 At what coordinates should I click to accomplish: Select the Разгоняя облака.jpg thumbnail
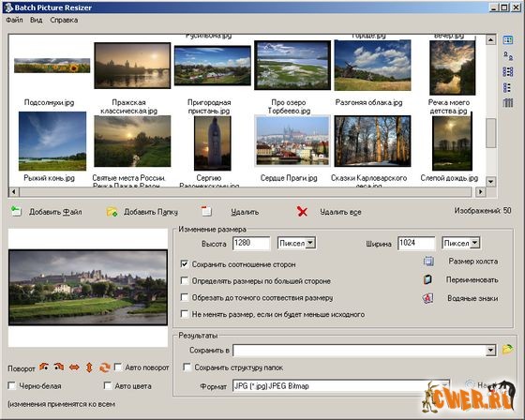point(372,66)
